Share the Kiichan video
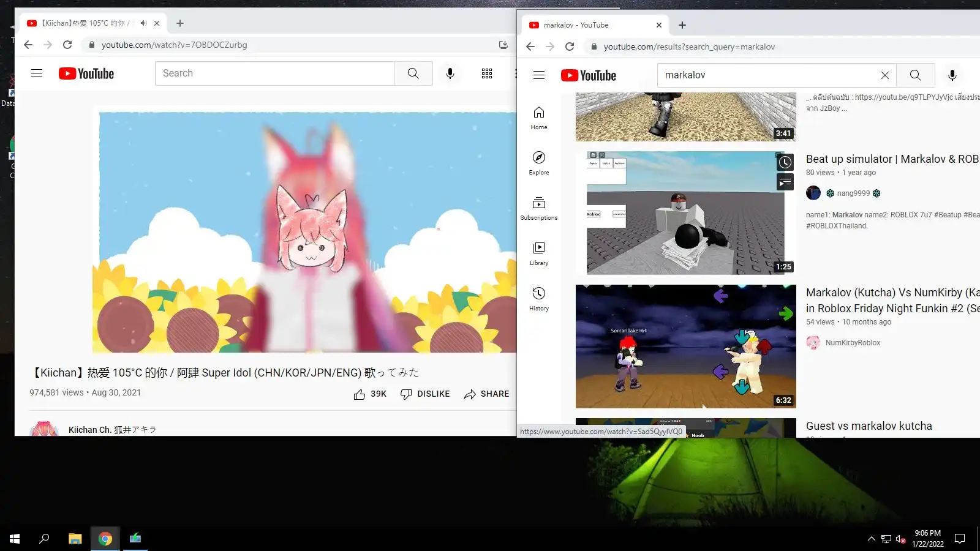This screenshot has width=980, height=551. coord(486,394)
